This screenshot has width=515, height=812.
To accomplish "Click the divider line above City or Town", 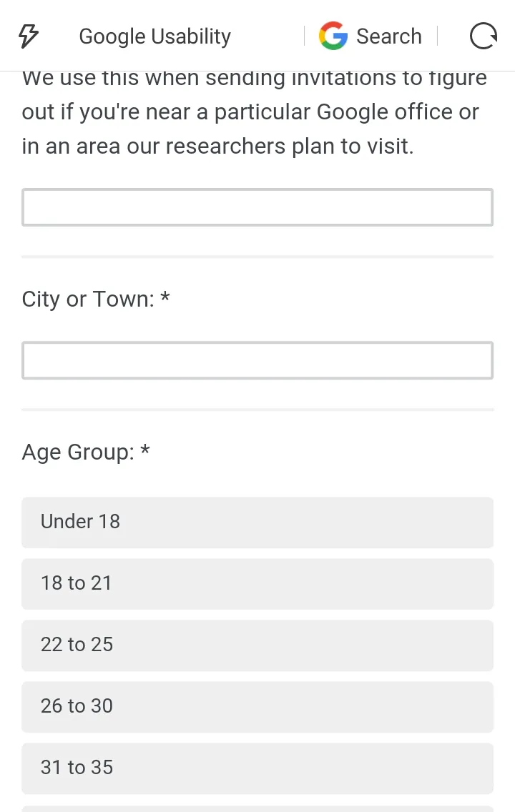I will pyautogui.click(x=257, y=257).
